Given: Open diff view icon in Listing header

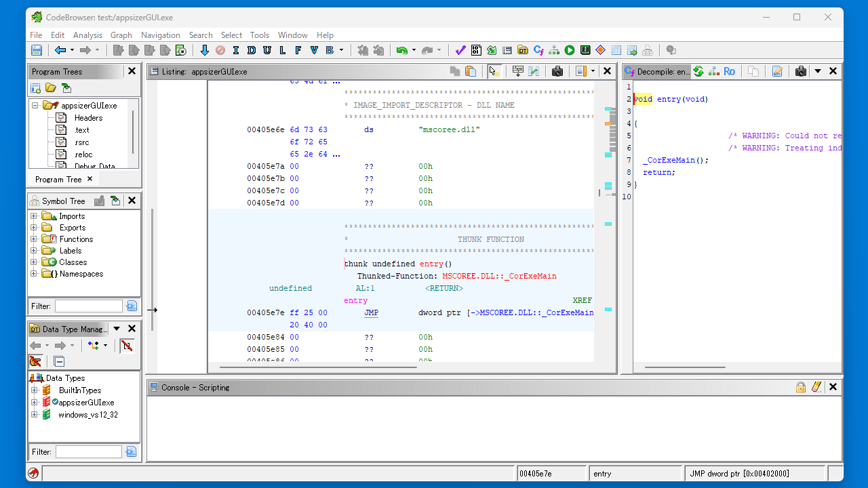Looking at the screenshot, I should 534,71.
